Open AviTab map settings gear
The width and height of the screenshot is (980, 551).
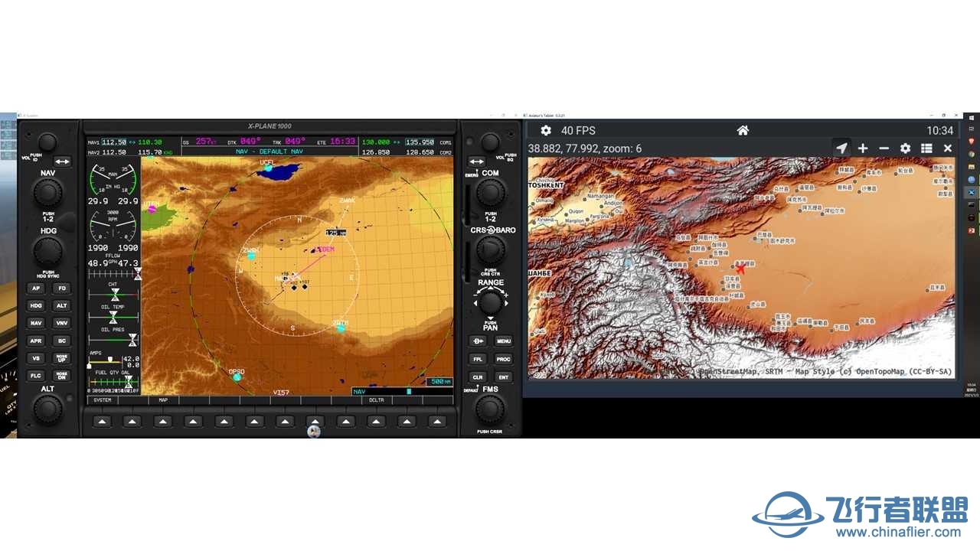click(905, 148)
